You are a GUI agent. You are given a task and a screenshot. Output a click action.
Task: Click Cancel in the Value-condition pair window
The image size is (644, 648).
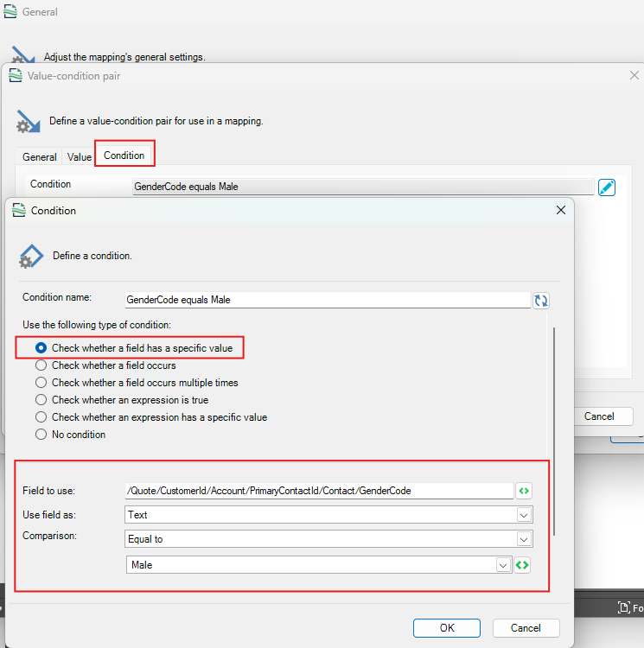(x=599, y=416)
